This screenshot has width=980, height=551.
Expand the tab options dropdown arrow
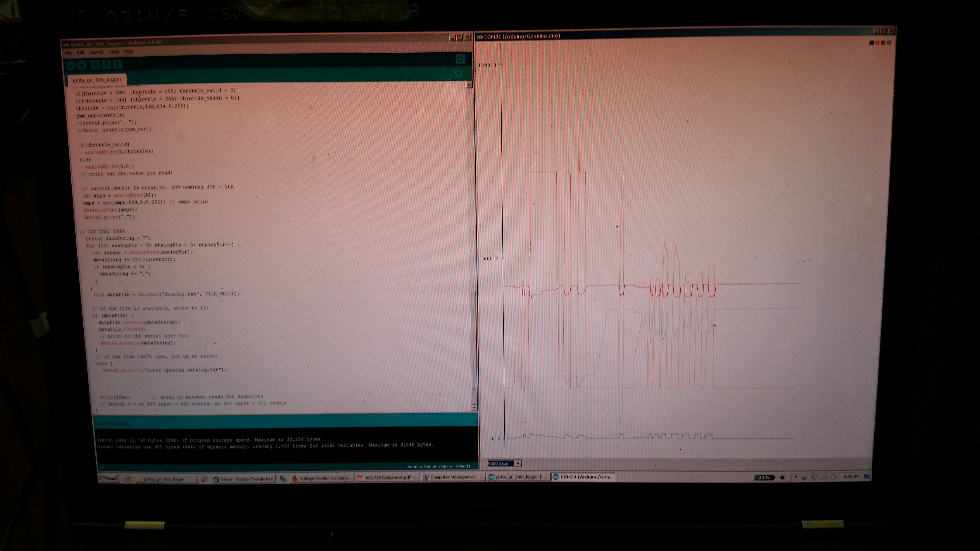(459, 73)
